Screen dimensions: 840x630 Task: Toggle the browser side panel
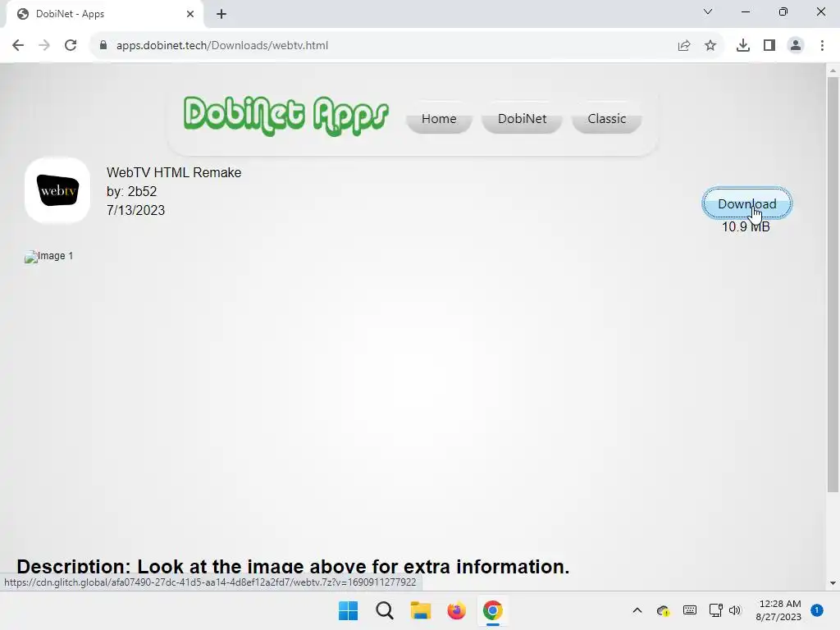(769, 46)
